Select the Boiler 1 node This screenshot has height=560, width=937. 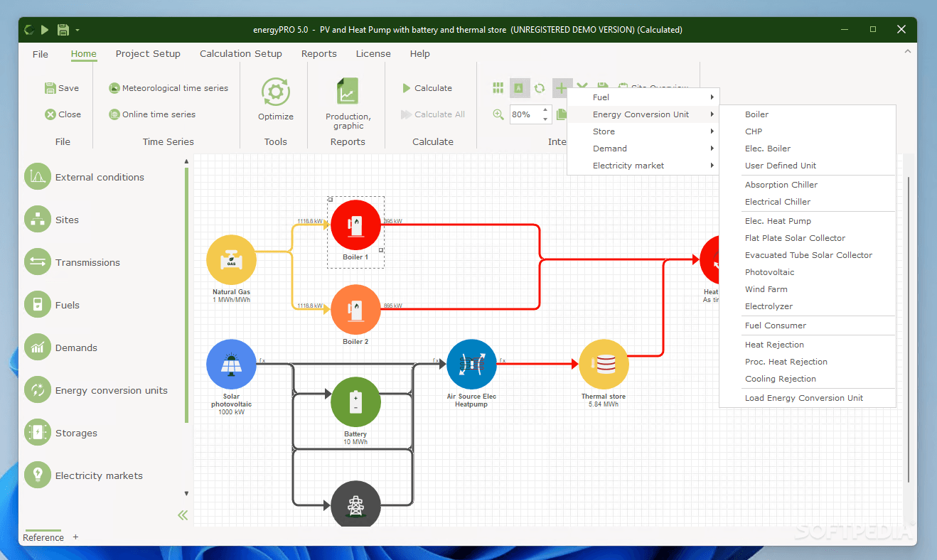coord(355,225)
